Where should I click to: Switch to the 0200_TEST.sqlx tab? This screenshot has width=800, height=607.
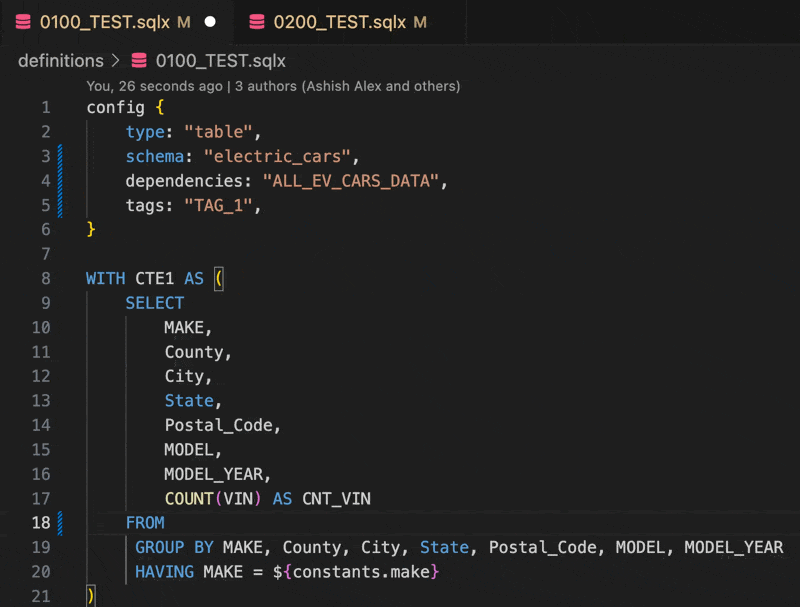coord(340,20)
